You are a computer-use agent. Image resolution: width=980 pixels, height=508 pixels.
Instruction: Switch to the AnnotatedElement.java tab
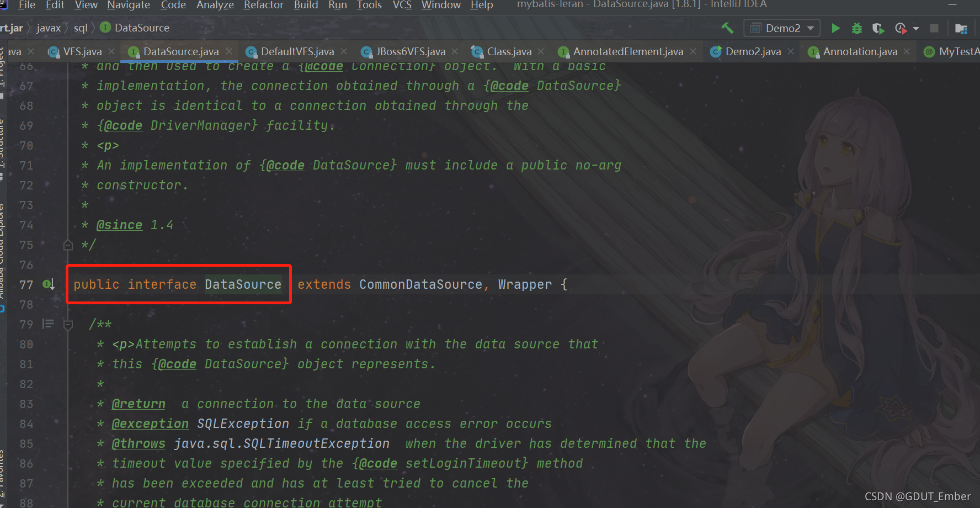click(x=628, y=51)
